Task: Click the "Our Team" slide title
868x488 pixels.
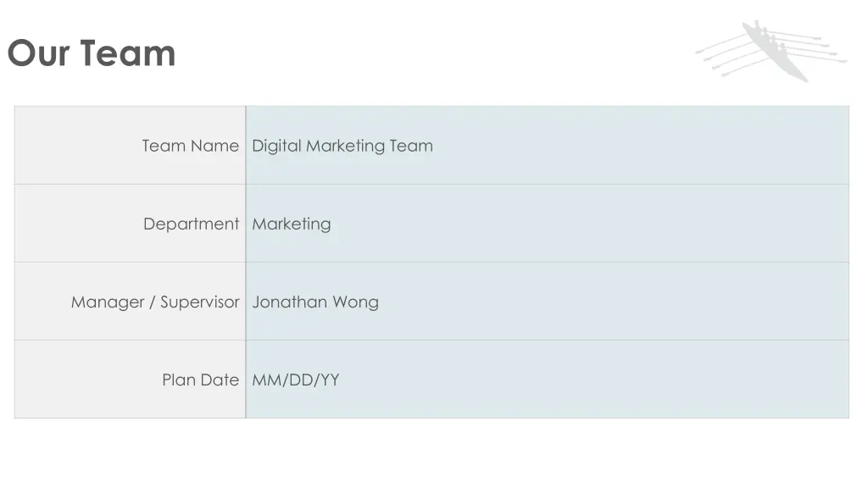Action: pos(92,53)
